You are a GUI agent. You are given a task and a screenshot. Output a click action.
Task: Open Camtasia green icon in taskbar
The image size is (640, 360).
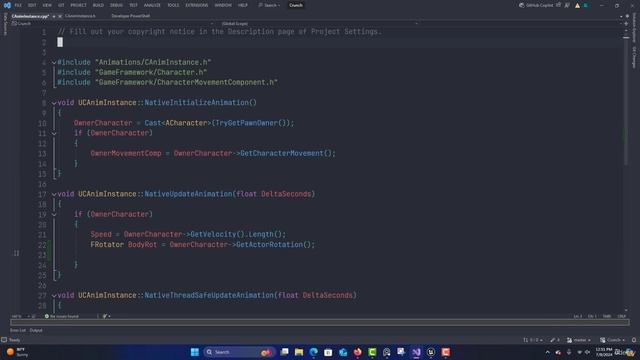click(x=372, y=352)
